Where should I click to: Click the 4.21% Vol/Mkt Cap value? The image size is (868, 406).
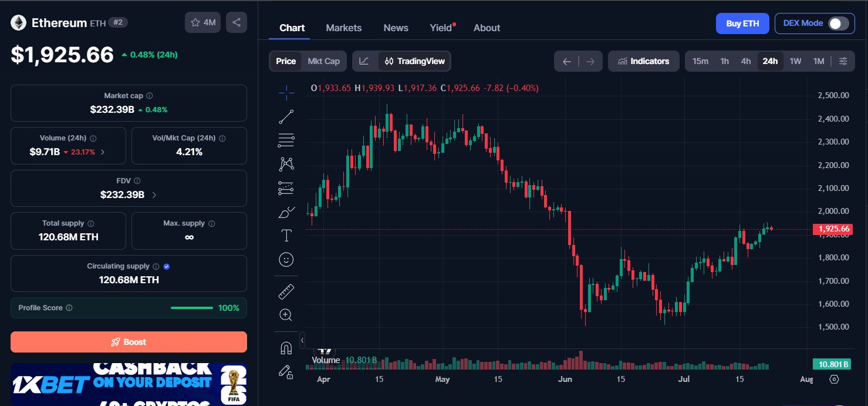tap(189, 152)
